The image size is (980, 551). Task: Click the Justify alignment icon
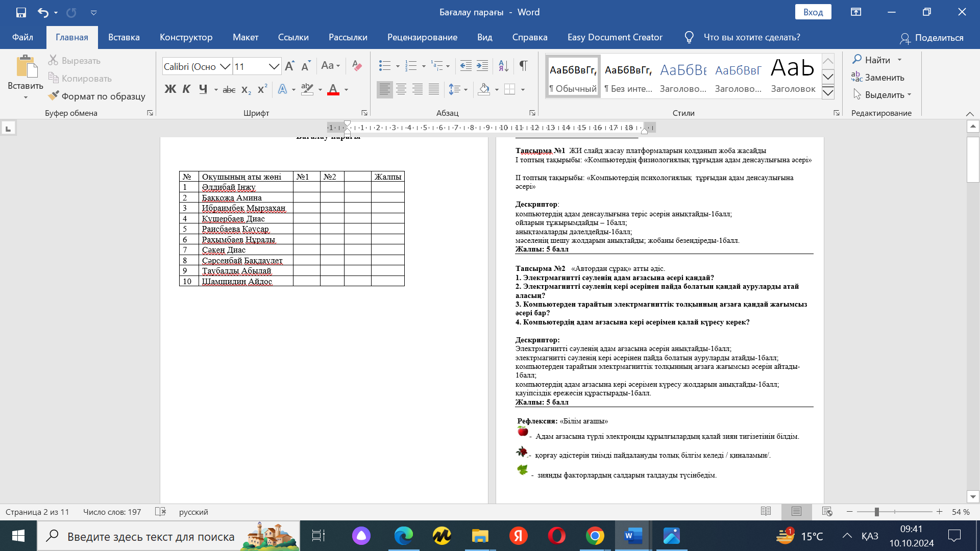pyautogui.click(x=434, y=89)
